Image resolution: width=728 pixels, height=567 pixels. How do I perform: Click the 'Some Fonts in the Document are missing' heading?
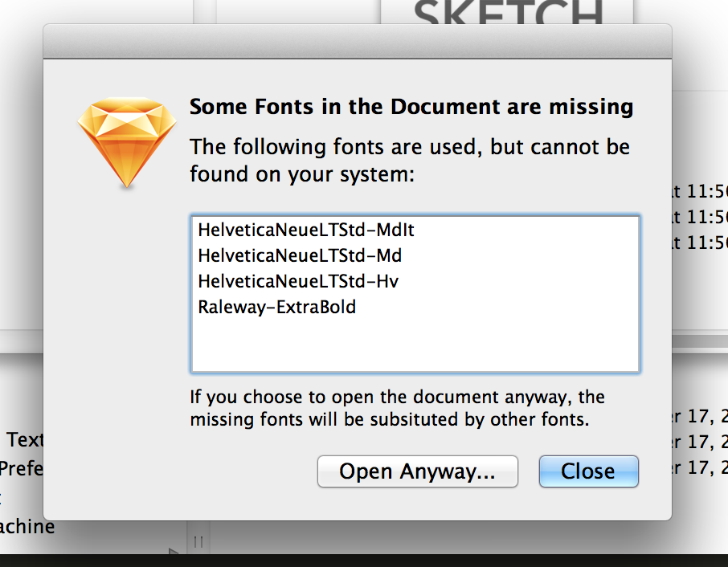(x=411, y=107)
